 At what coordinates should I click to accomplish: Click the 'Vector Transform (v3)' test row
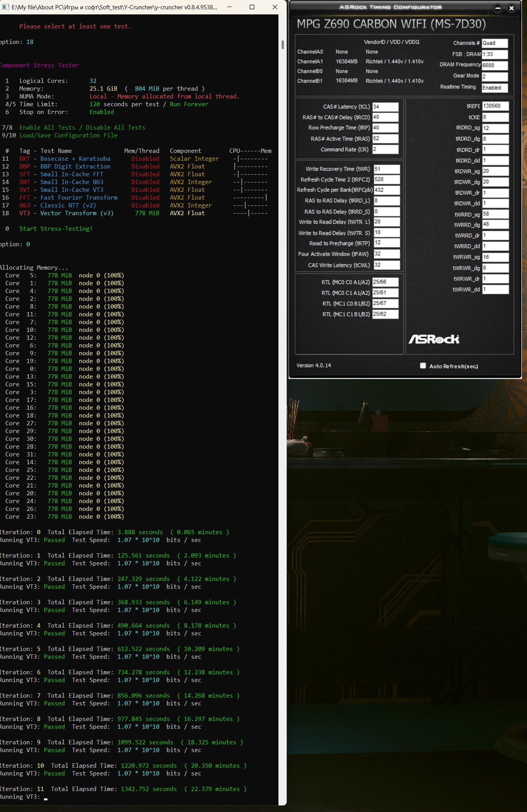click(x=136, y=213)
